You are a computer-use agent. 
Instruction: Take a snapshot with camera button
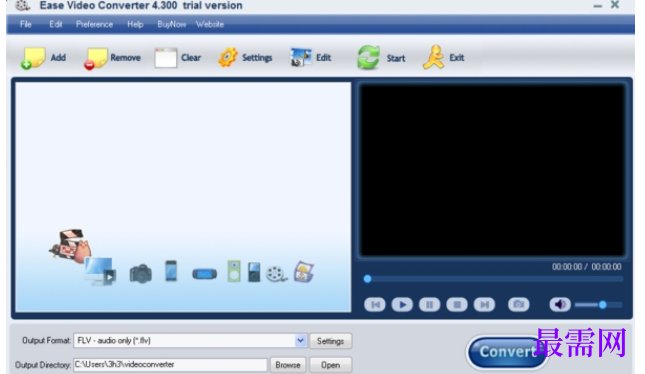[518, 304]
